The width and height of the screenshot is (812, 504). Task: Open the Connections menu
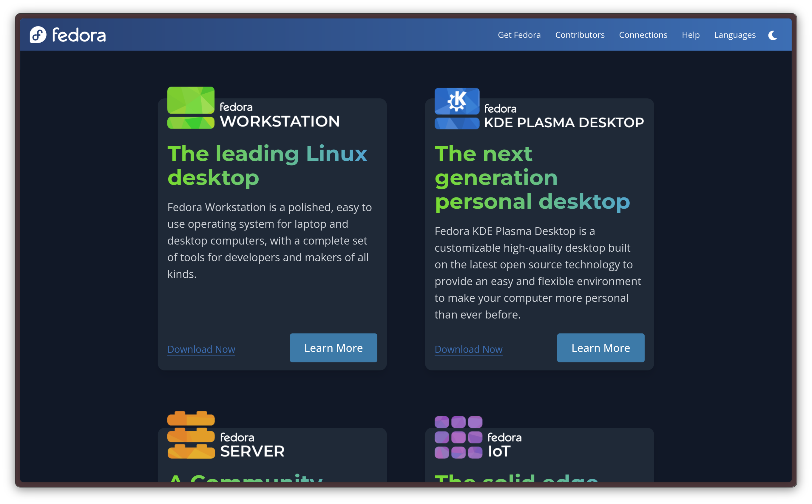tap(643, 35)
